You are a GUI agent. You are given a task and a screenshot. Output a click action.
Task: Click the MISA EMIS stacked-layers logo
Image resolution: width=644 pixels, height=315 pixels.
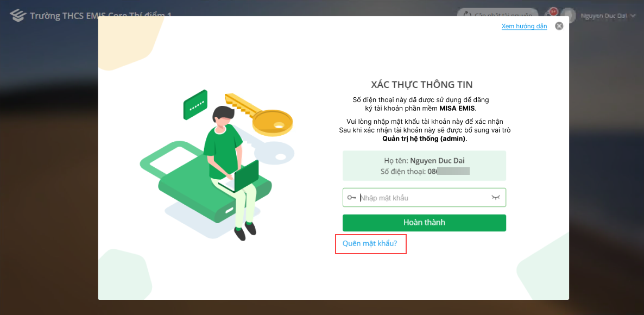click(x=18, y=16)
